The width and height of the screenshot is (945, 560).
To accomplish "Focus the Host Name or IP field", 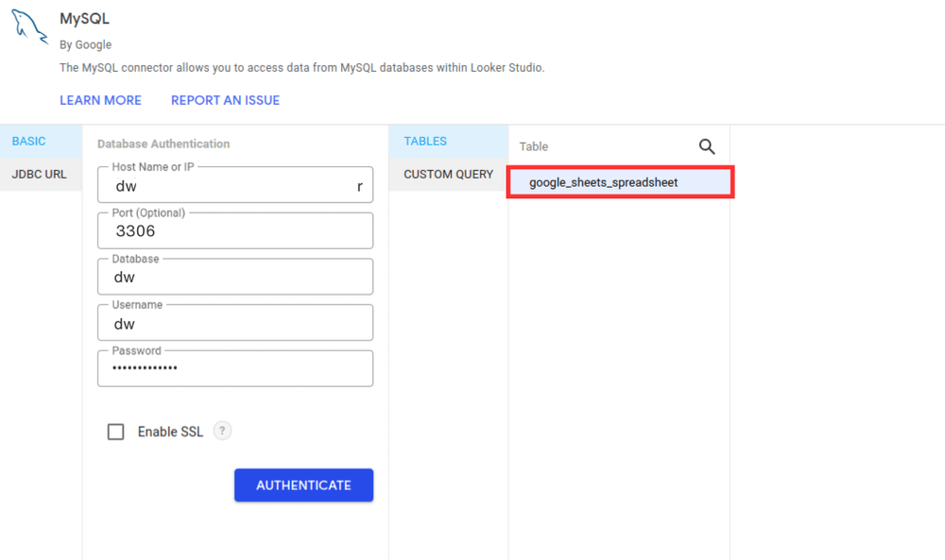I will 235,185.
